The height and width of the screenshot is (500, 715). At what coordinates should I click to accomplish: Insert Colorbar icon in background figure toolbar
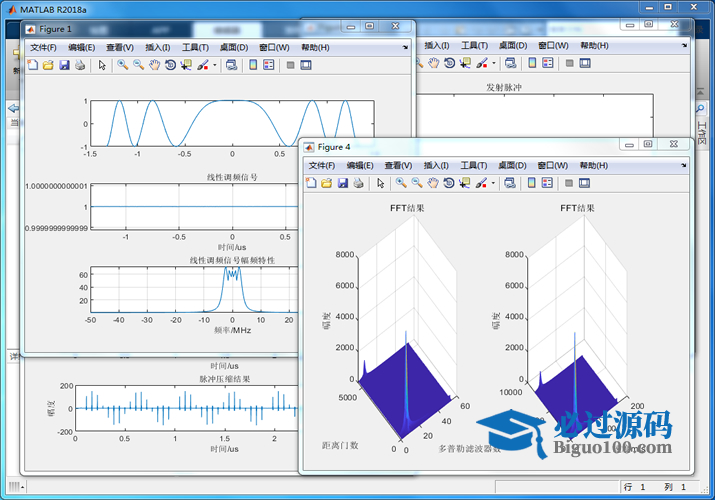[532, 63]
